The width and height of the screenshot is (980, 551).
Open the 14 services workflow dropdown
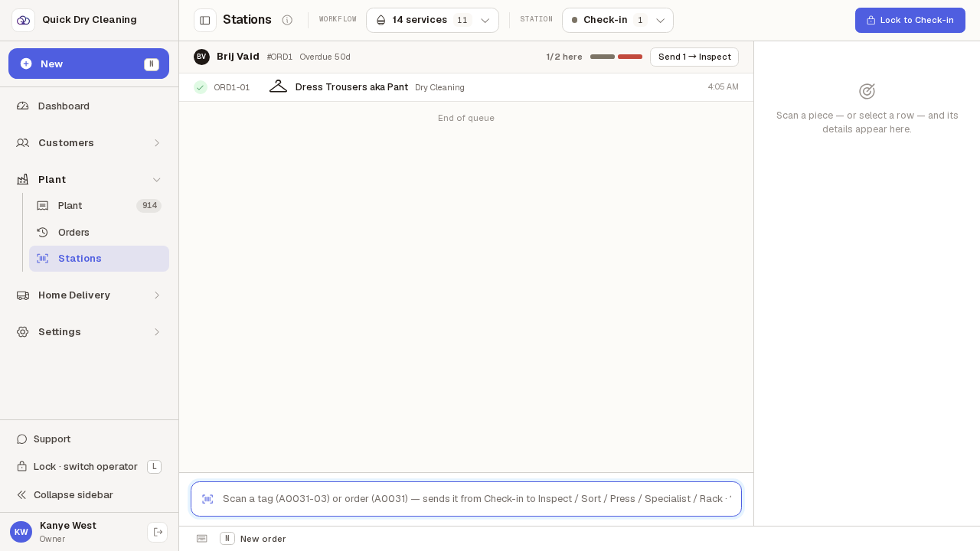pos(433,20)
